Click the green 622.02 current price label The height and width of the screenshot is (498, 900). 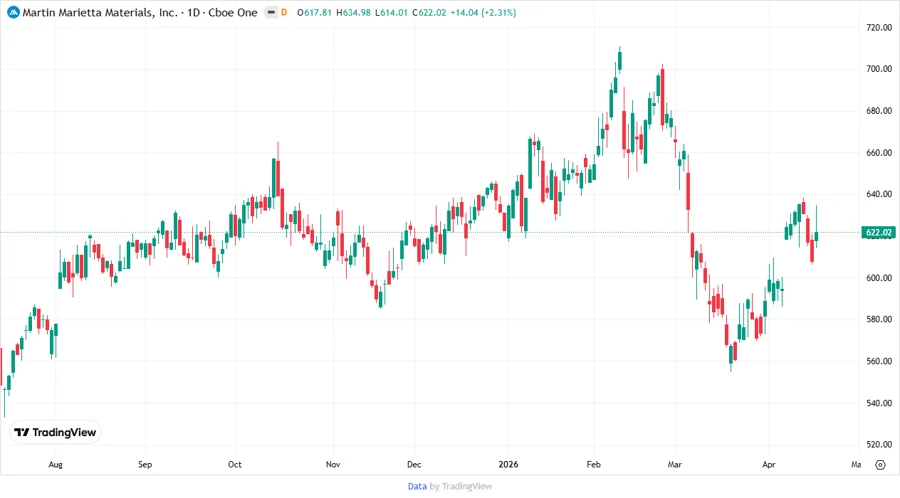[x=878, y=232]
